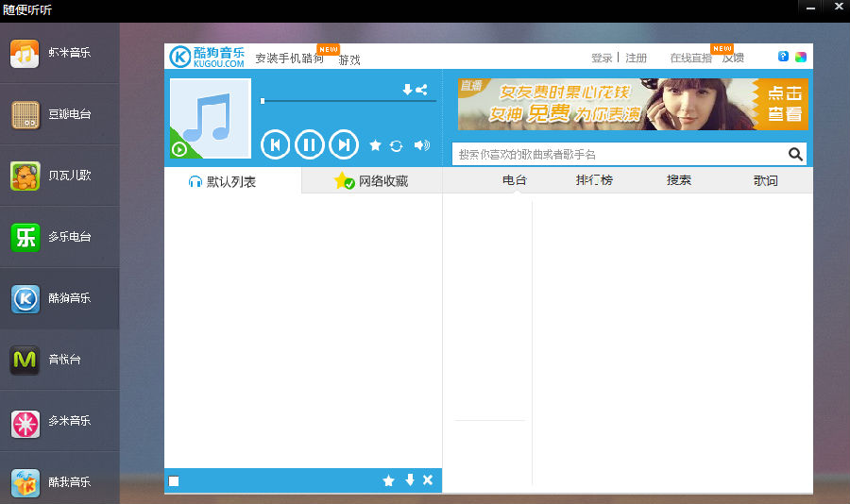Open the 排行榜 tab
Image resolution: width=850 pixels, height=504 pixels.
pos(594,180)
